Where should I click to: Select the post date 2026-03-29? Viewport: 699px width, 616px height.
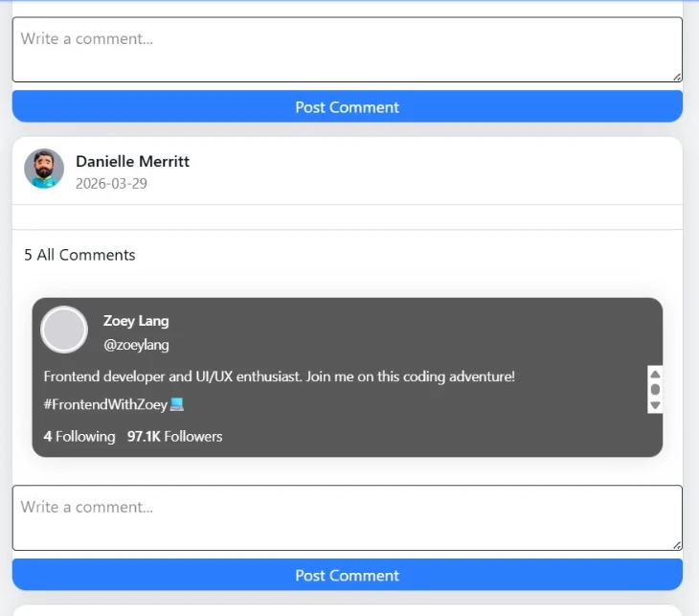pos(111,184)
